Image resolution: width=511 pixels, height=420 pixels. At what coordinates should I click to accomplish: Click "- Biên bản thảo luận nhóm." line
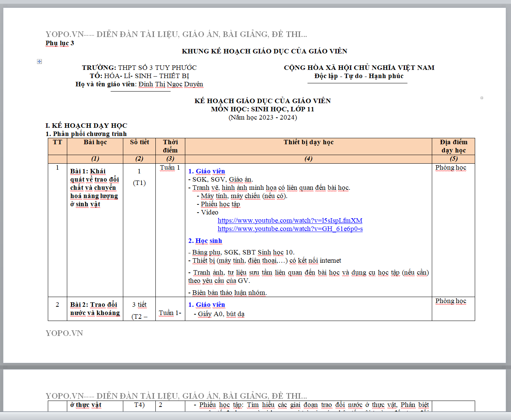tap(227, 293)
